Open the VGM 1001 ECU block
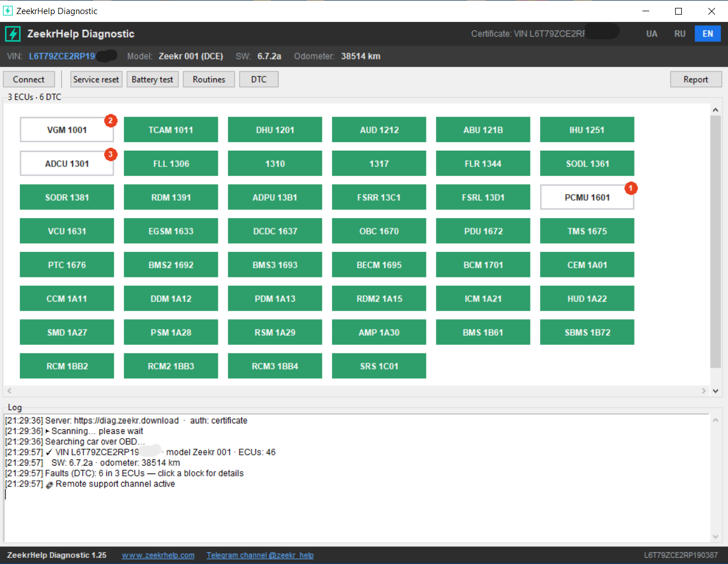This screenshot has width=728, height=564. [x=67, y=130]
